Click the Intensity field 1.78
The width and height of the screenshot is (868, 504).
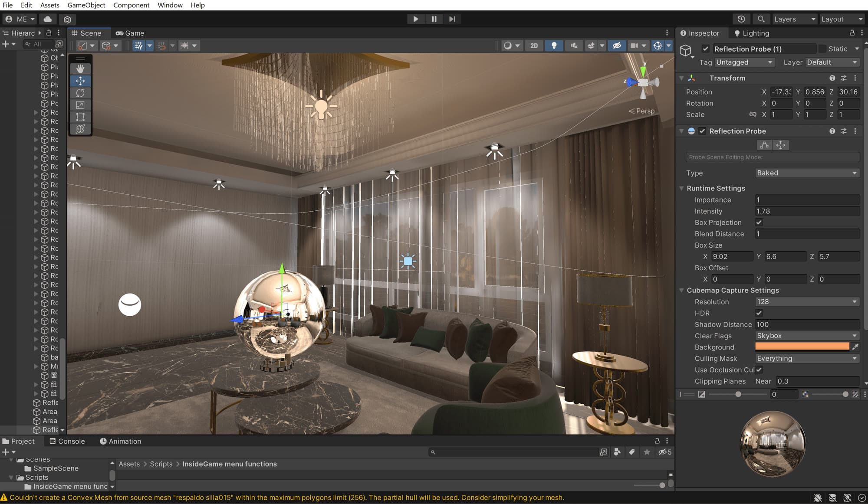807,211
